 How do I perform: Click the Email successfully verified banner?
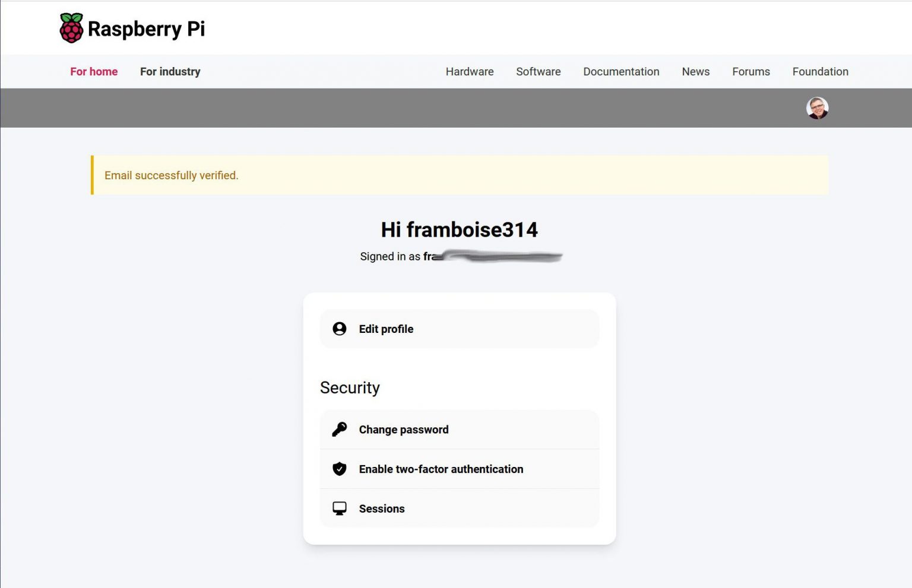171,175
